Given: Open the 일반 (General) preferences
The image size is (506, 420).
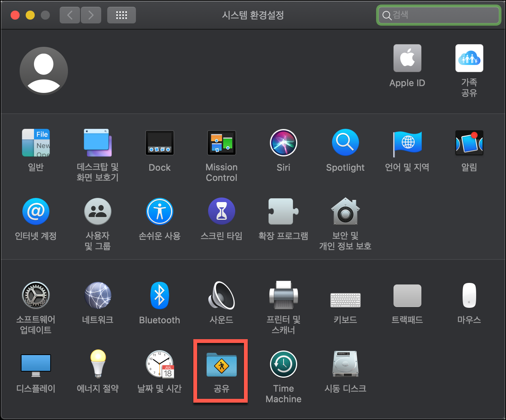Looking at the screenshot, I should point(36,143).
